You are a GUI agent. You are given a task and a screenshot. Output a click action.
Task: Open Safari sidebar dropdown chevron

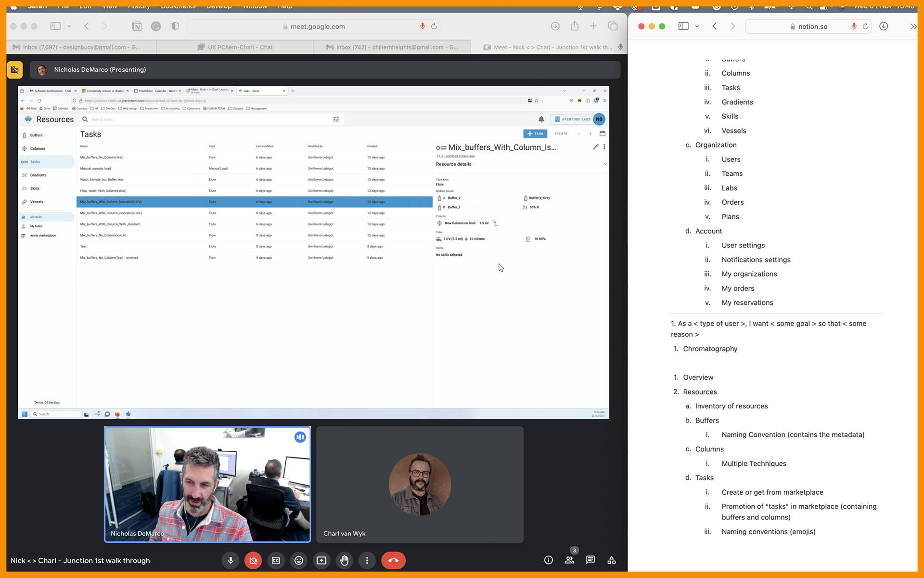pos(69,26)
